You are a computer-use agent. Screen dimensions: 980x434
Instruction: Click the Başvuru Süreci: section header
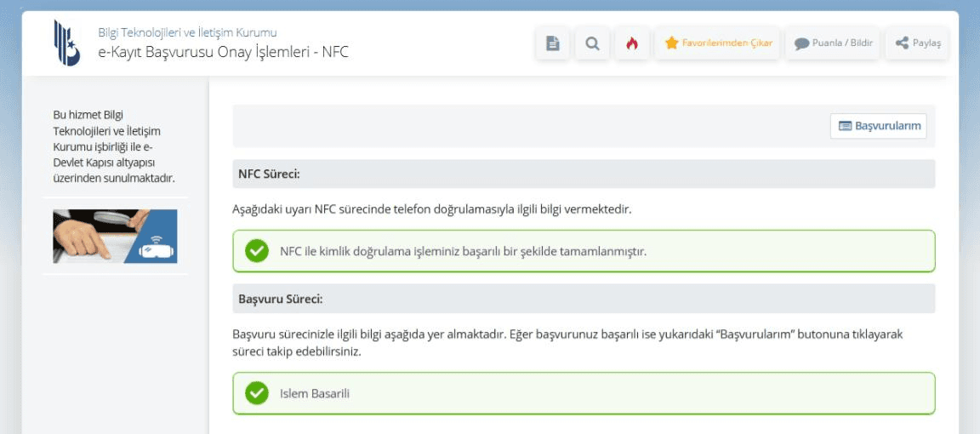click(584, 299)
